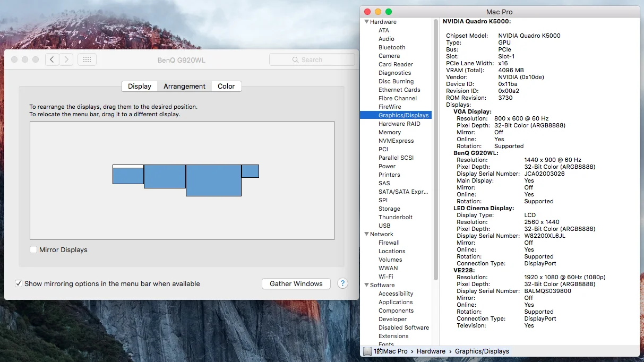The height and width of the screenshot is (362, 644).
Task: Go forward in System Preferences
Action: click(66, 59)
